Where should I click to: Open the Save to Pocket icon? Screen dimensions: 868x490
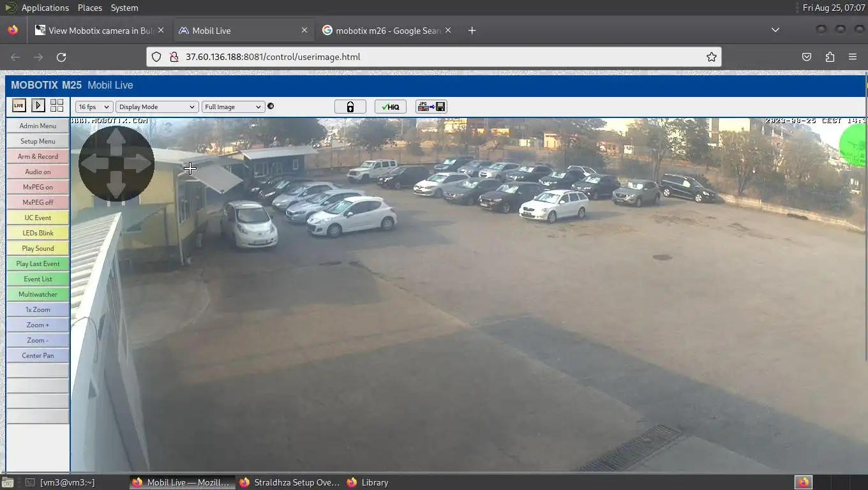coord(807,57)
